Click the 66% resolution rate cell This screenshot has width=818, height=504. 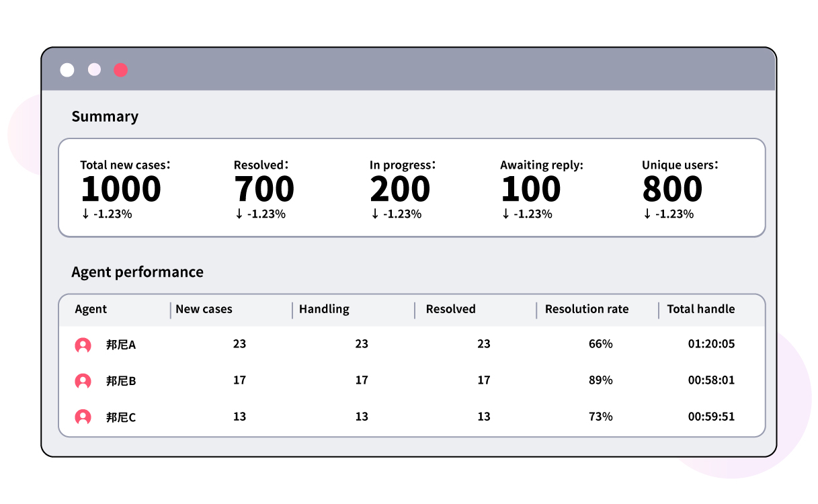(x=601, y=344)
